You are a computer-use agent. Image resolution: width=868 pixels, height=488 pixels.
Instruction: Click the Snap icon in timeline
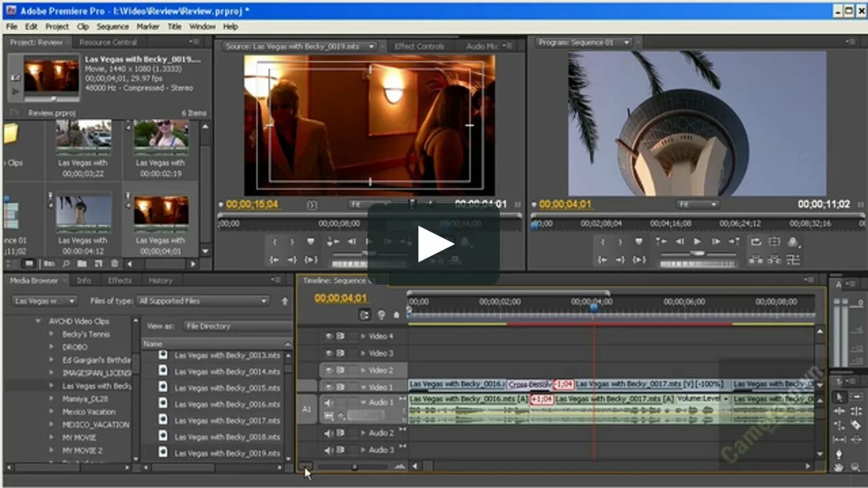pos(364,314)
